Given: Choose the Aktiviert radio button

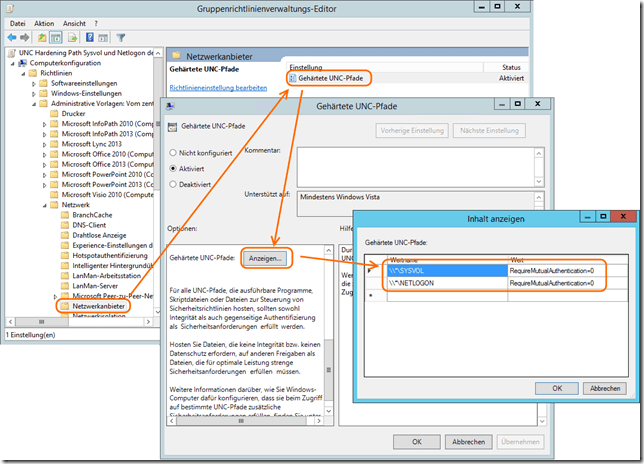Looking at the screenshot, I should tap(173, 169).
